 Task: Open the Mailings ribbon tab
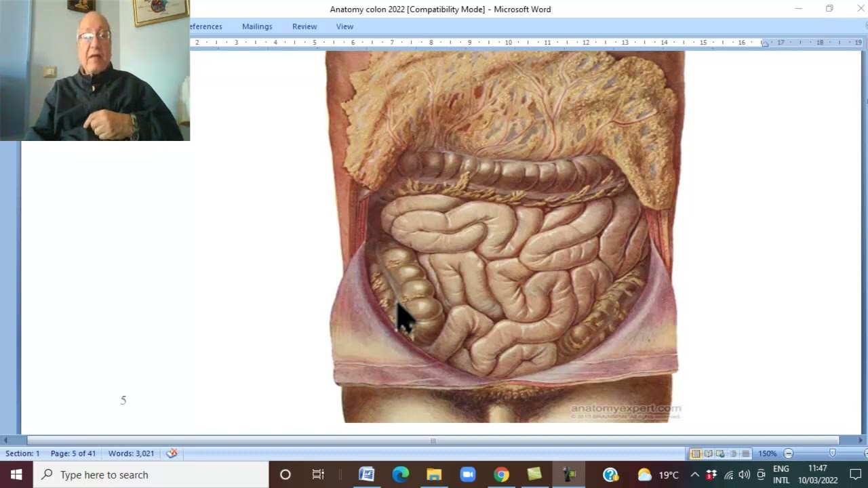pos(257,26)
